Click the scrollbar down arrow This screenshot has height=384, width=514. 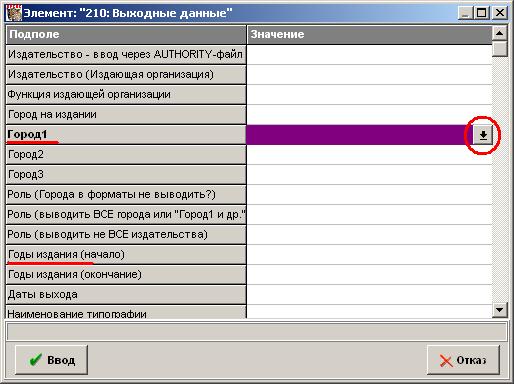(x=499, y=310)
